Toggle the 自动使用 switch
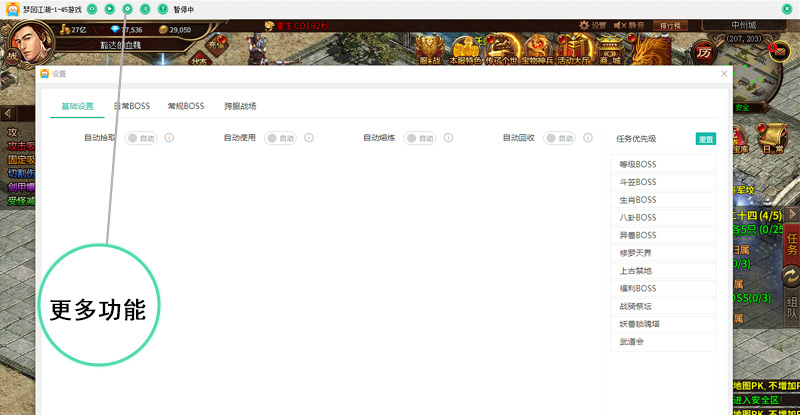Screen dimensions: 800x415 pyautogui.click(x=280, y=138)
